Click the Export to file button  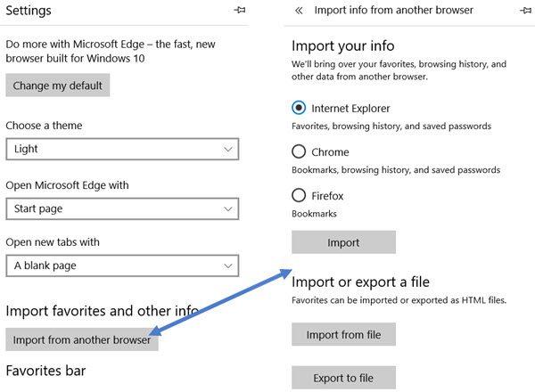343,378
